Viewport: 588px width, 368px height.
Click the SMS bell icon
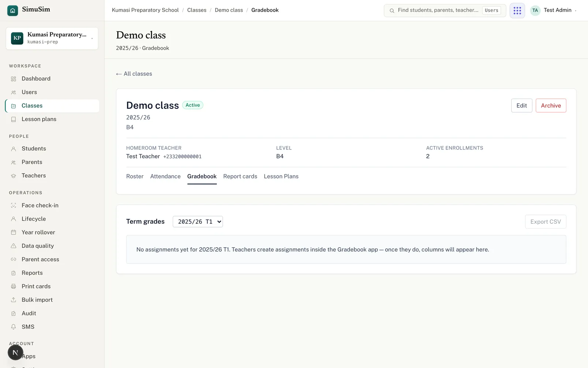(x=14, y=327)
